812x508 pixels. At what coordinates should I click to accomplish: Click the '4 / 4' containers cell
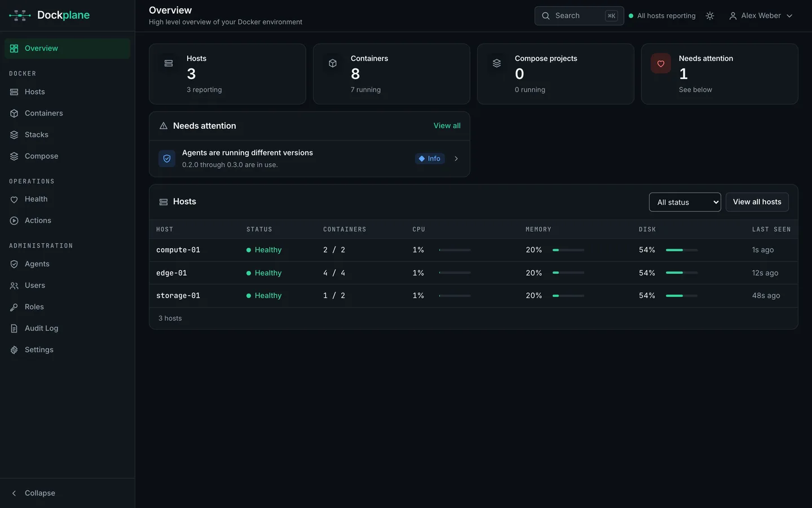tap(334, 273)
